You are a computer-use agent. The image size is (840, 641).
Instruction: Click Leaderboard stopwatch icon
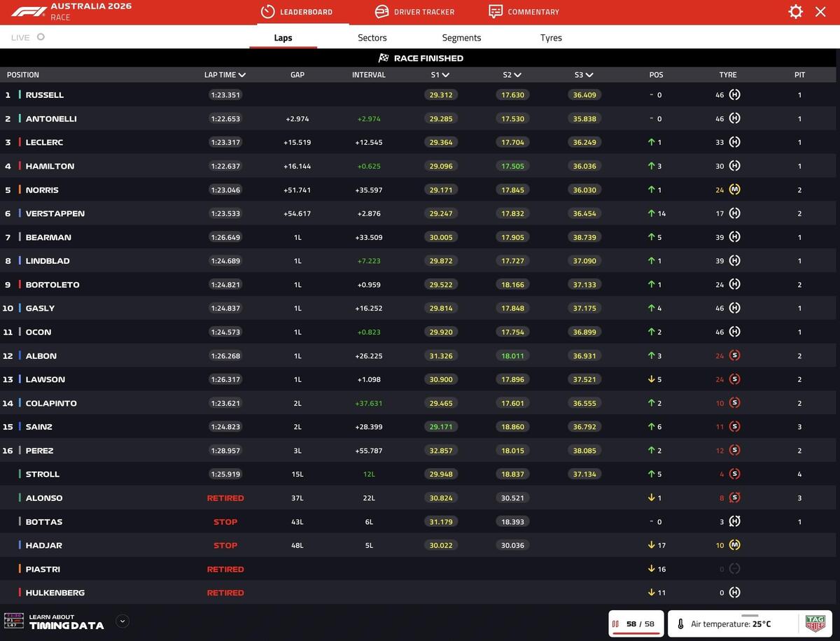(x=267, y=12)
